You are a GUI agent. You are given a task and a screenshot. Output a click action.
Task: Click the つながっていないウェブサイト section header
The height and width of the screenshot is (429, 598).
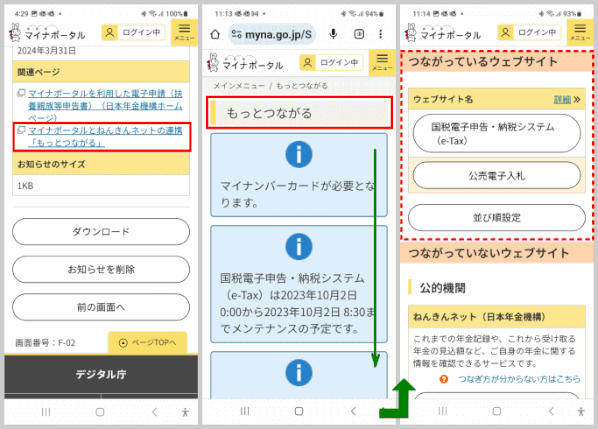tap(497, 253)
